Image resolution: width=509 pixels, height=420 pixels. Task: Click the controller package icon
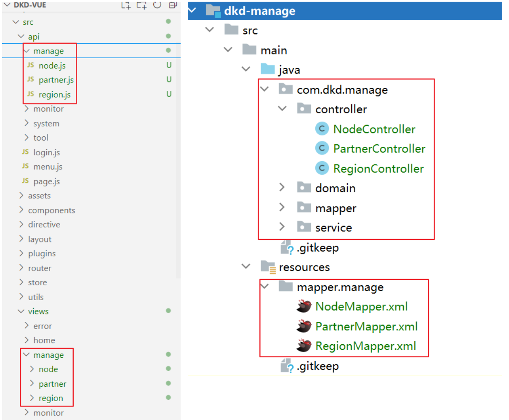coord(304,109)
